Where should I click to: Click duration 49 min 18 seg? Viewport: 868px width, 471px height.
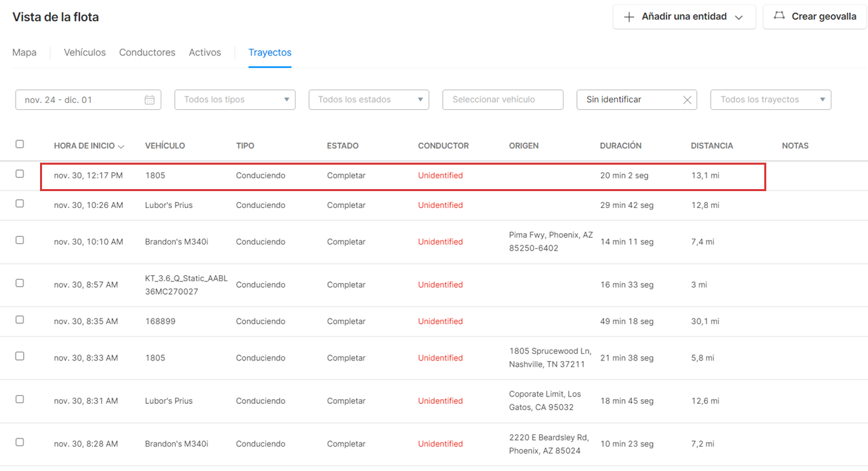627,321
